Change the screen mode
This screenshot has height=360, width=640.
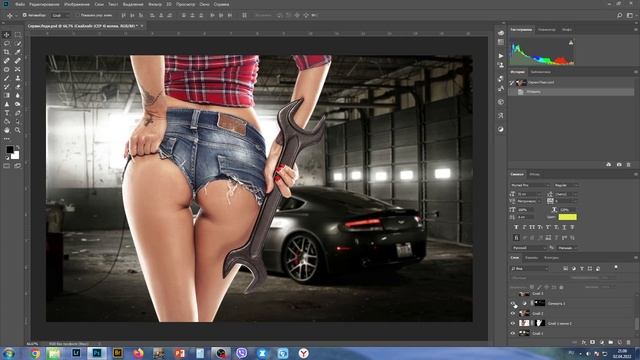(18, 166)
